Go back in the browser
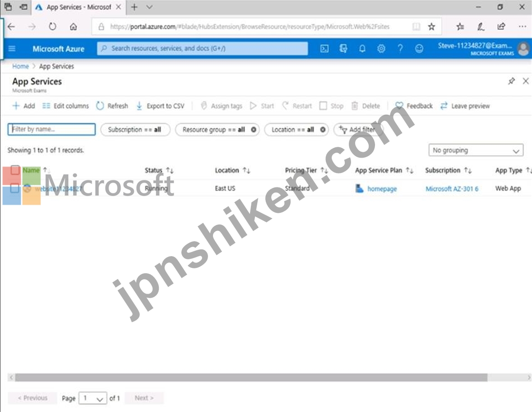This screenshot has width=532, height=412. 11,27
